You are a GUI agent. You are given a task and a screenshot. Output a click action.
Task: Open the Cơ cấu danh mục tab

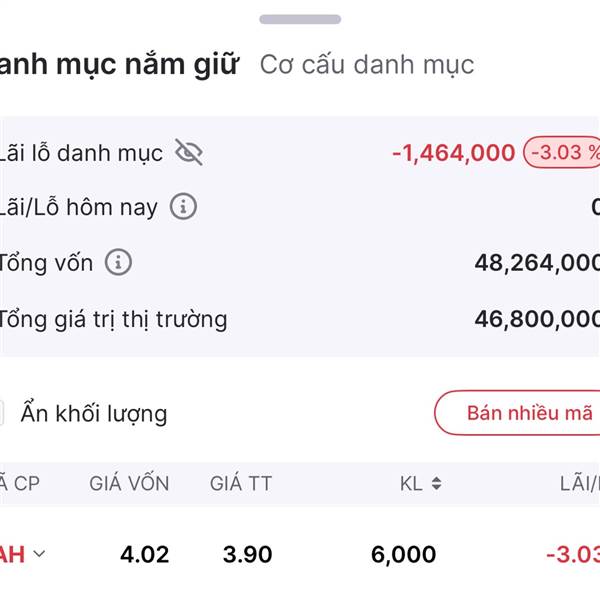367,65
